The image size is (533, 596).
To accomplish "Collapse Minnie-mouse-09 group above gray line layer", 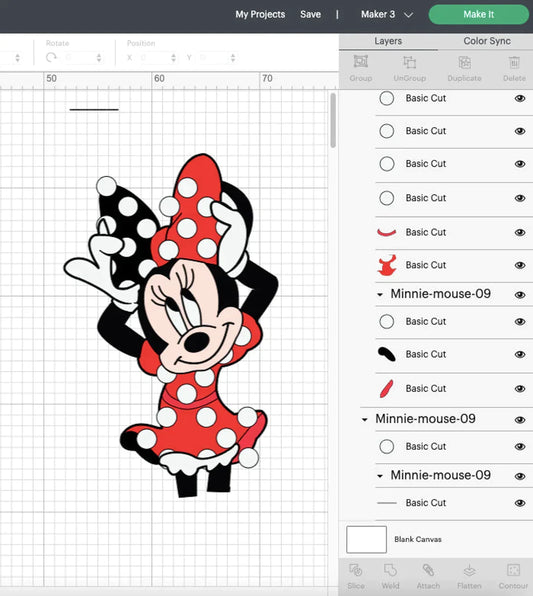I will [x=379, y=476].
